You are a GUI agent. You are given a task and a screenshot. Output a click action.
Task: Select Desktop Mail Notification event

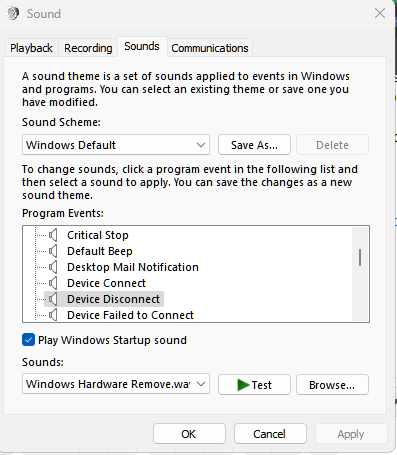point(133,267)
